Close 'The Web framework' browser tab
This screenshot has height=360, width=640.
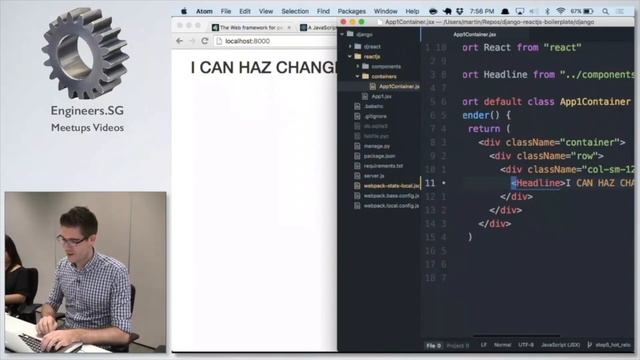point(289,27)
